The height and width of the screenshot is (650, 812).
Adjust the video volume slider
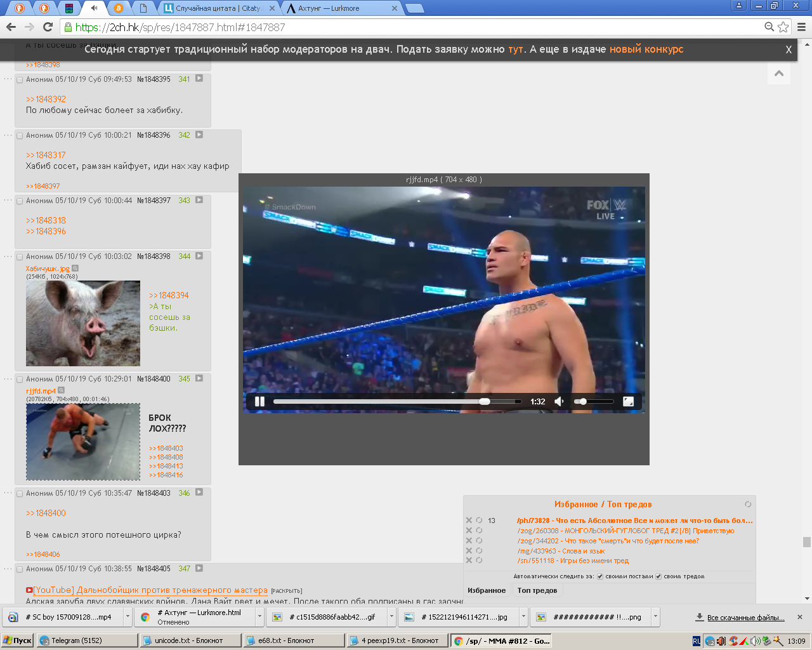click(594, 401)
